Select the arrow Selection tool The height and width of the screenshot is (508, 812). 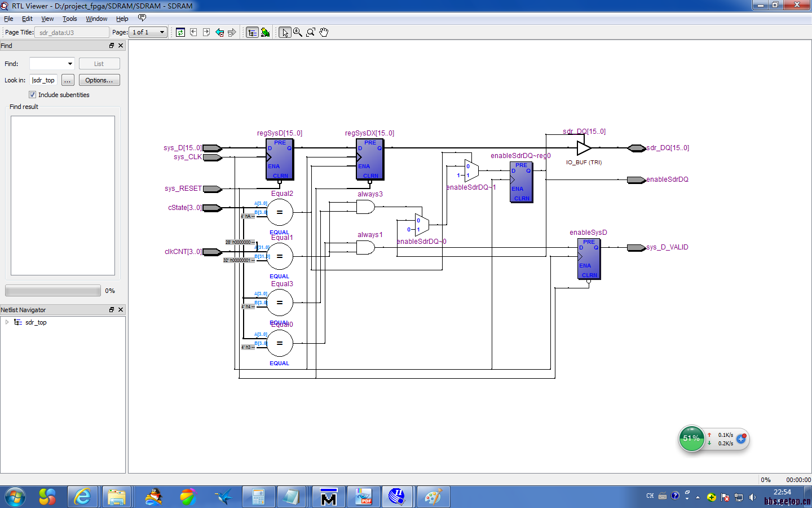coord(285,32)
